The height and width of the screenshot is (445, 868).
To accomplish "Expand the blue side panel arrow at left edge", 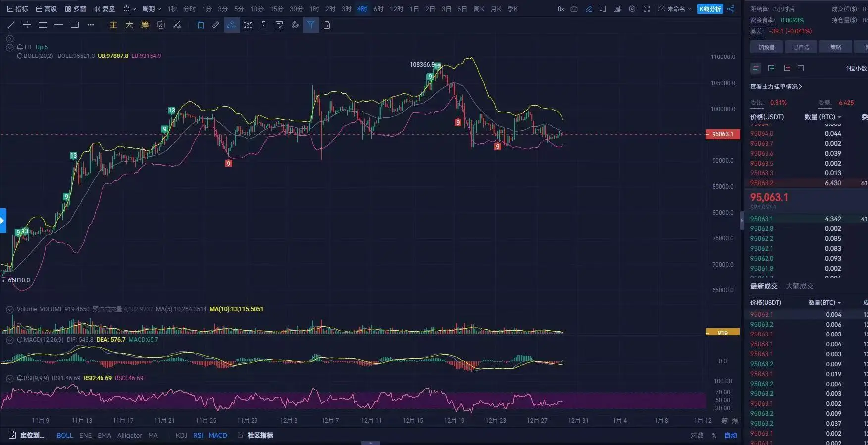I will coord(3,220).
